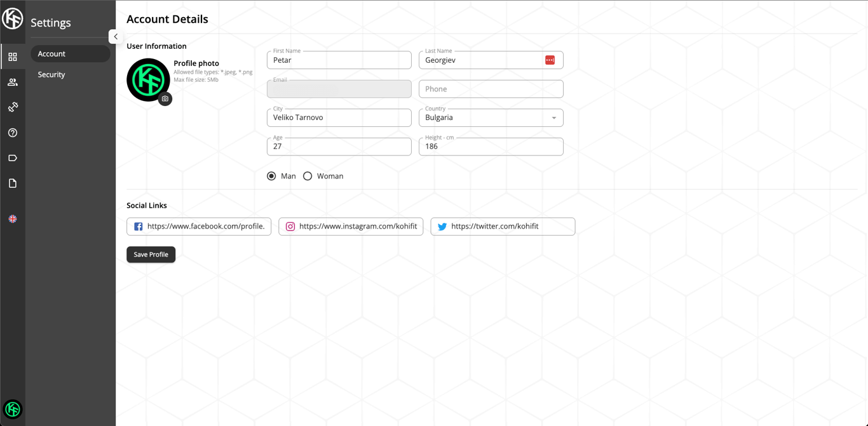Select the Woman radio button

[x=308, y=176]
